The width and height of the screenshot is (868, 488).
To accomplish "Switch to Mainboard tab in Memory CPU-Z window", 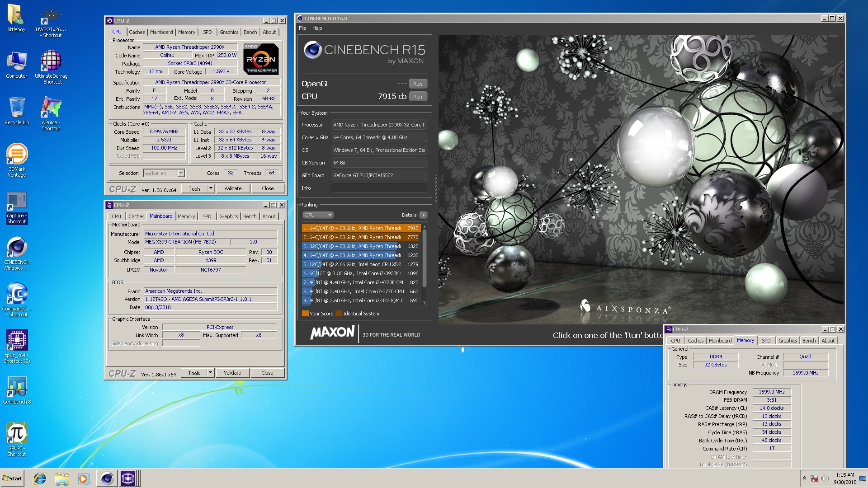I will point(720,341).
